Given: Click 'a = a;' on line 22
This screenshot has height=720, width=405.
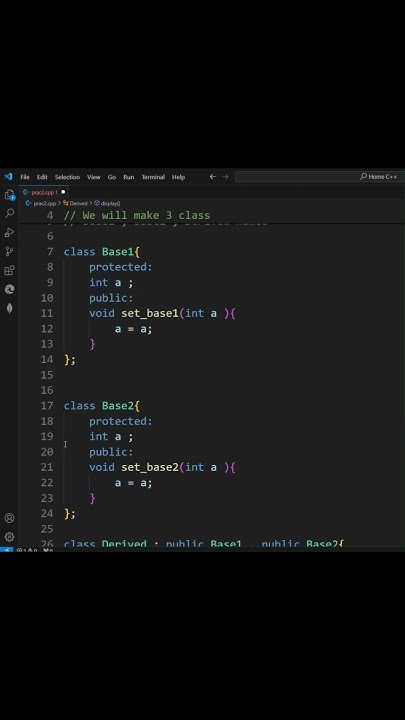Looking at the screenshot, I should (x=133, y=483).
